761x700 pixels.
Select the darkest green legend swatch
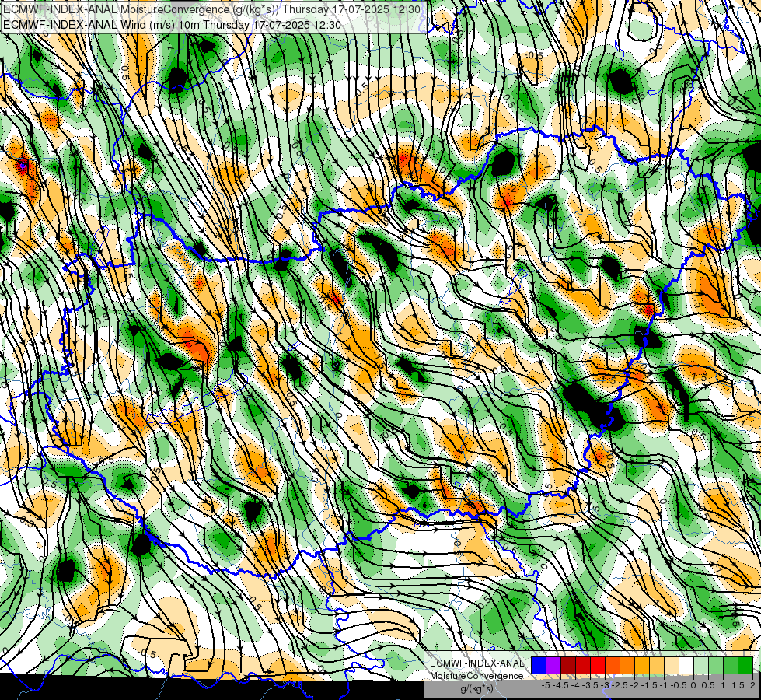pyautogui.click(x=745, y=665)
